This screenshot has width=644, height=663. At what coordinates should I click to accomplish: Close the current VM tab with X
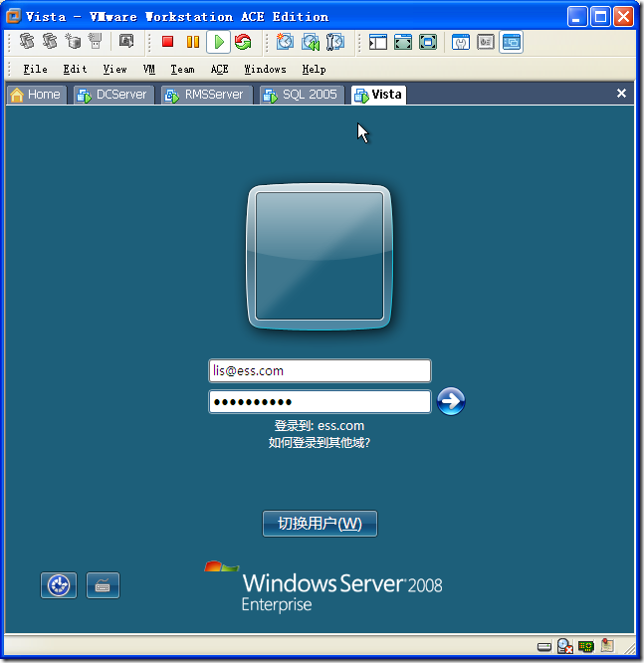621,93
